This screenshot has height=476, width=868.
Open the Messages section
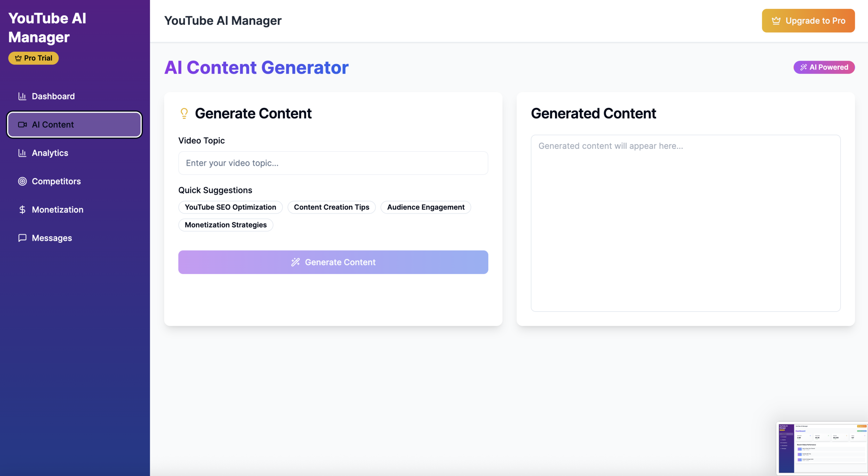[74, 238]
